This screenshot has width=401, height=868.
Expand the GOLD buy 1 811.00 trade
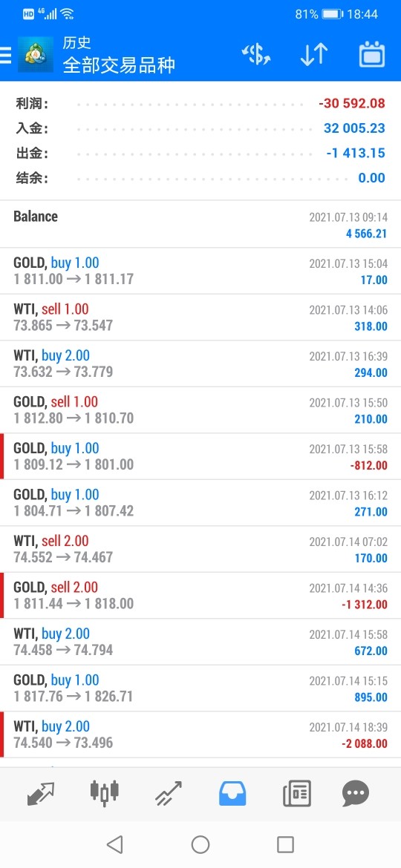click(x=200, y=271)
